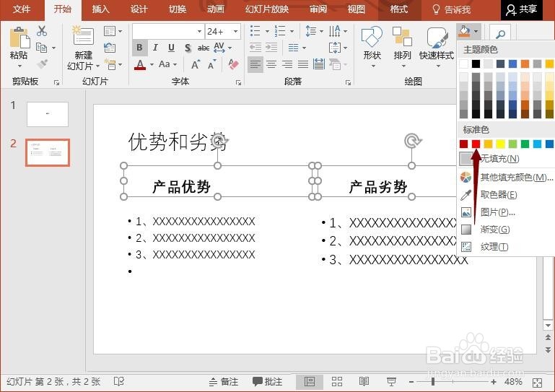Screen dimensions: 555x392
Task: Open character spacing (AV) dropdown
Action: (x=222, y=48)
